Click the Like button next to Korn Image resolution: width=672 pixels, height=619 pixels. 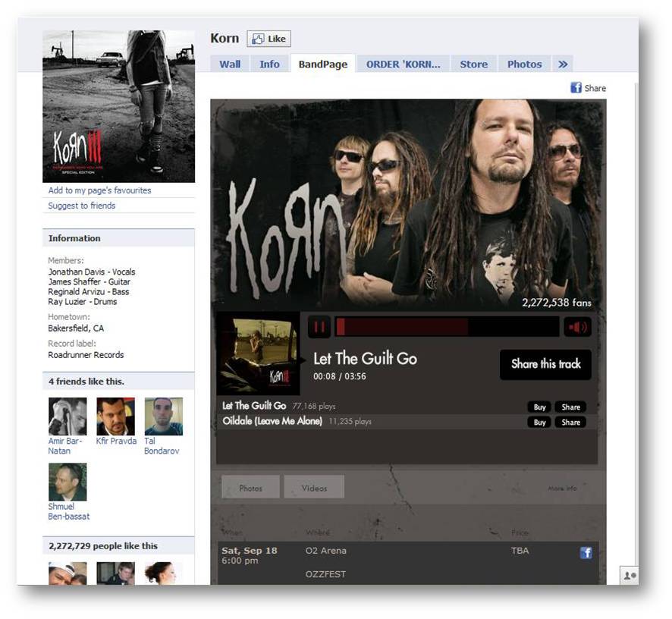pos(268,39)
